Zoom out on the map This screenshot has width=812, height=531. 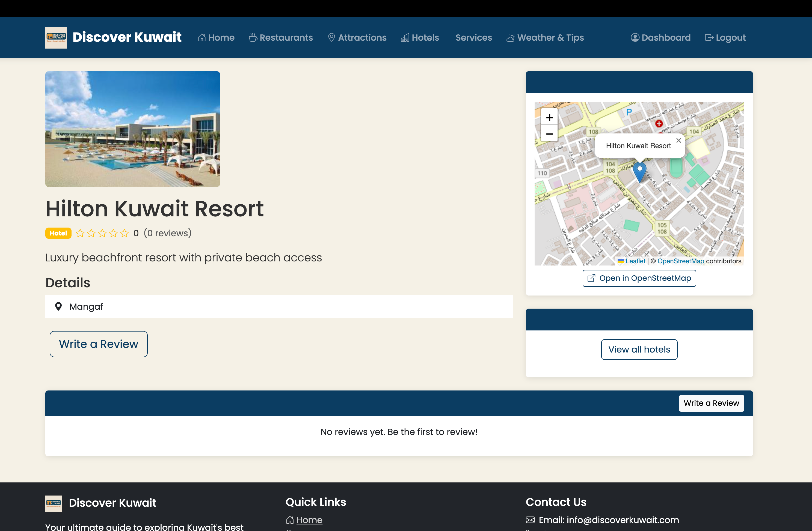549,134
